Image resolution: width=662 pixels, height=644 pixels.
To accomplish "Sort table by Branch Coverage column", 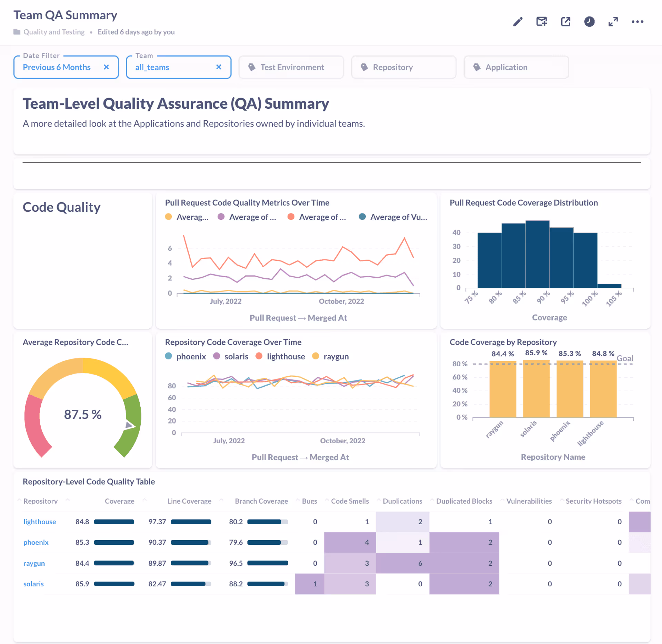I will (261, 501).
